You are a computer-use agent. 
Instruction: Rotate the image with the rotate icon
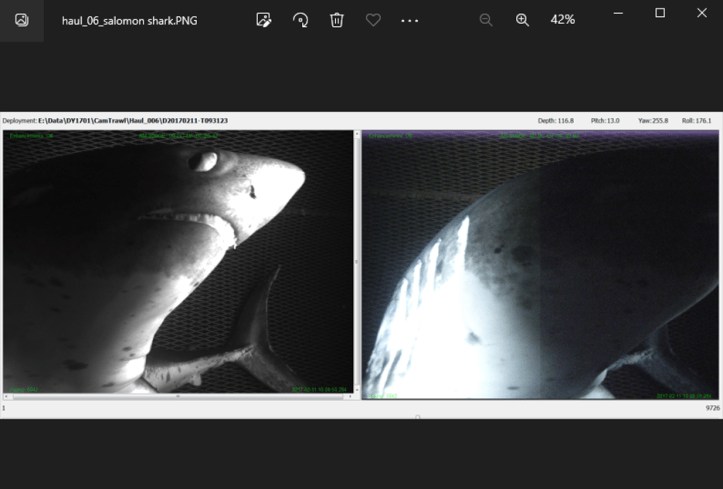[300, 20]
